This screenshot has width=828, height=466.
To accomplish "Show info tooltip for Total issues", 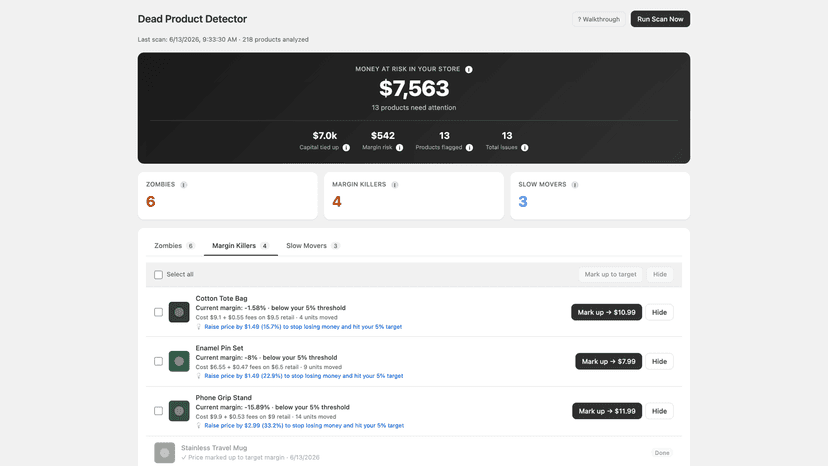I will tap(524, 148).
